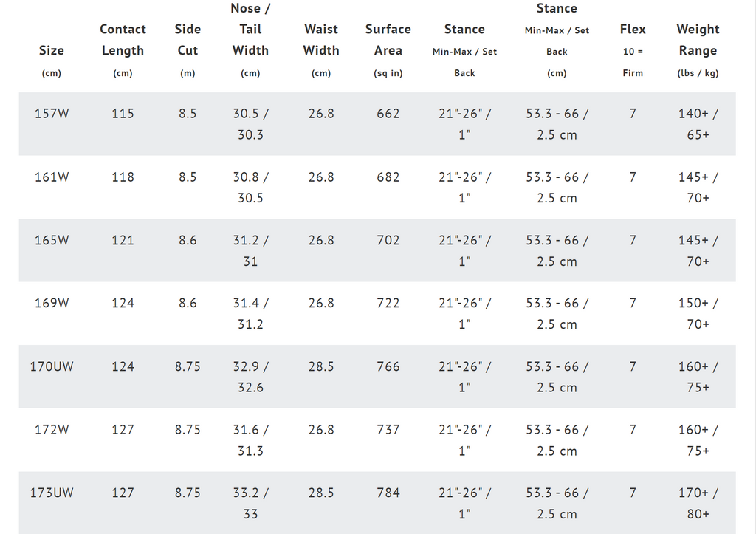The height and width of the screenshot is (534, 756).
Task: Click the Contact Length column header
Action: (123, 50)
